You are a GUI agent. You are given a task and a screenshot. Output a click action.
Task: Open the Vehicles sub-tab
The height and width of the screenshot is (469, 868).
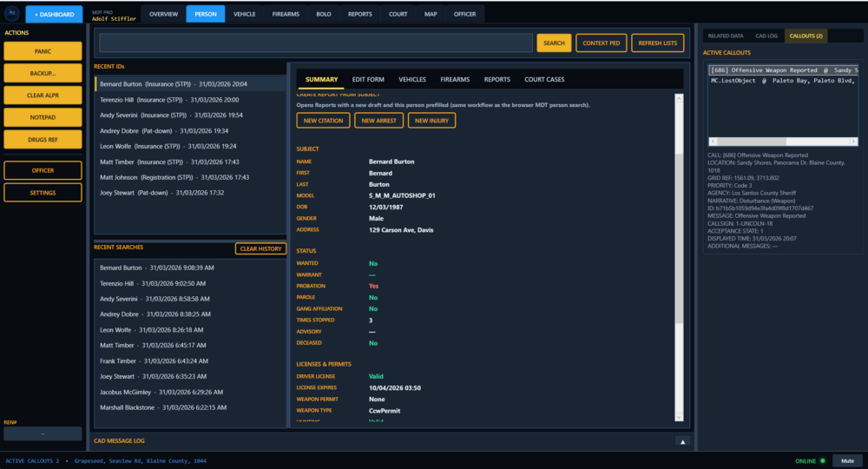(412, 80)
